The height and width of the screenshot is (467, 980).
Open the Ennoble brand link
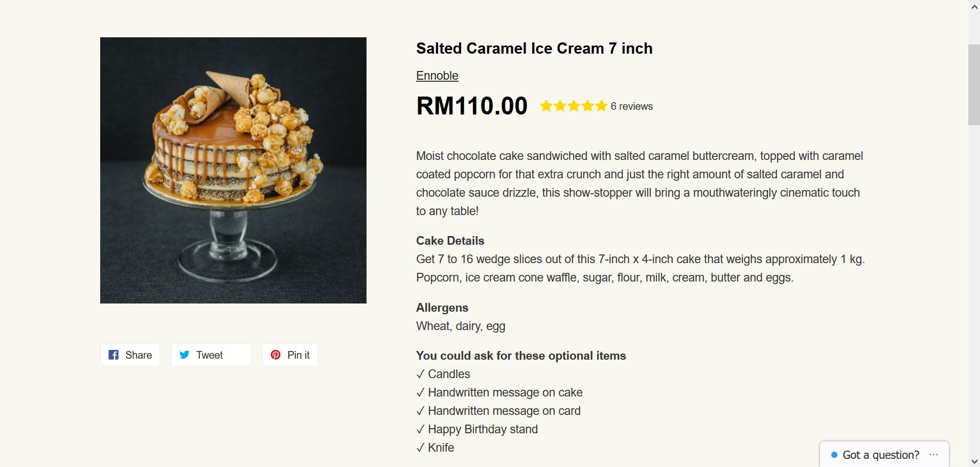[437, 76]
